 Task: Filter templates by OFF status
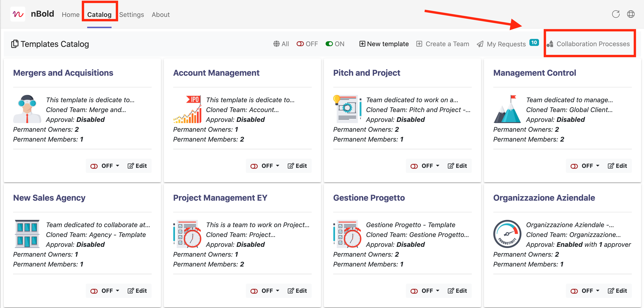click(x=307, y=44)
